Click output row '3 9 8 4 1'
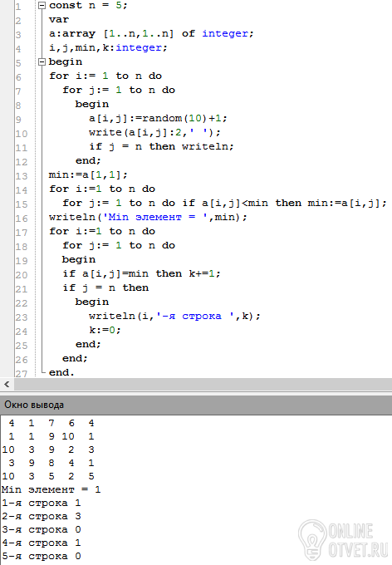This screenshot has height=565, width=392. pos(51,463)
